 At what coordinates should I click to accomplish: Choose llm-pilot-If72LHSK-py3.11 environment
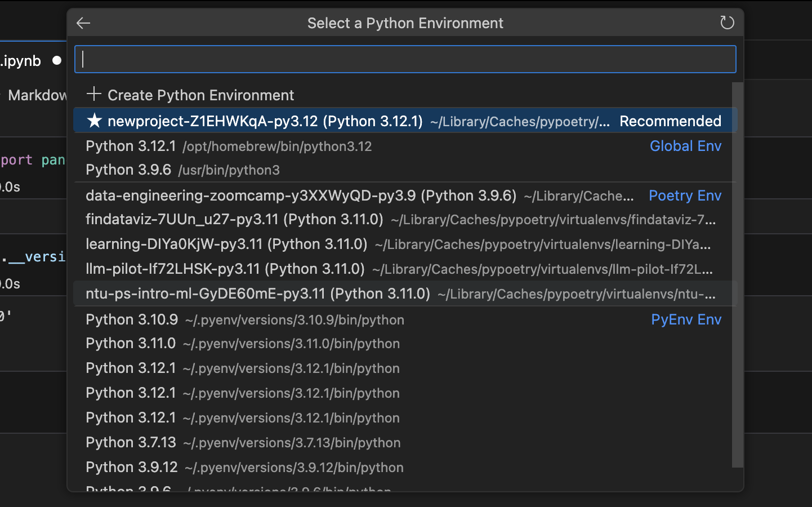click(x=405, y=269)
